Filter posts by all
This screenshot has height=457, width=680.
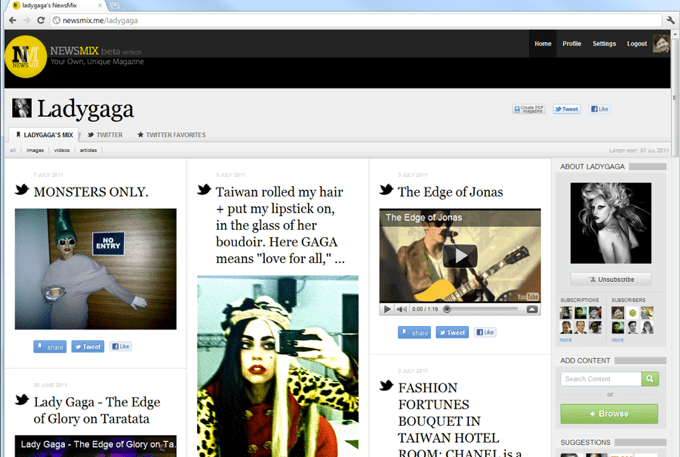[13, 150]
